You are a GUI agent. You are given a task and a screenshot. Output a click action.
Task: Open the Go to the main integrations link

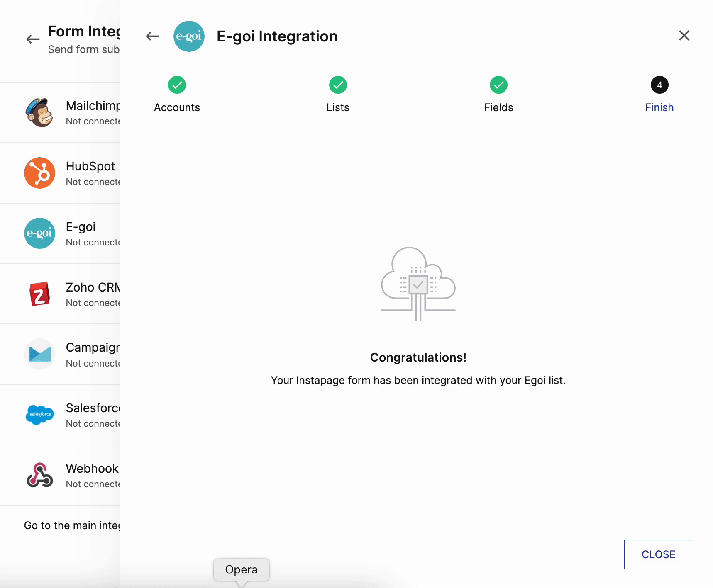(x=72, y=525)
